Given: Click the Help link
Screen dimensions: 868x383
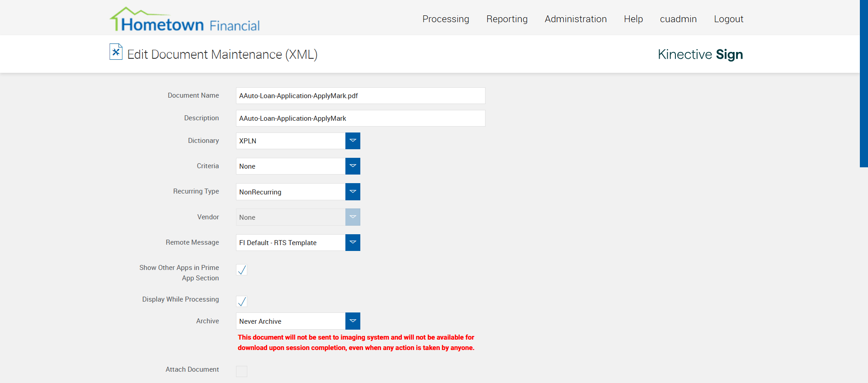Looking at the screenshot, I should click(633, 19).
